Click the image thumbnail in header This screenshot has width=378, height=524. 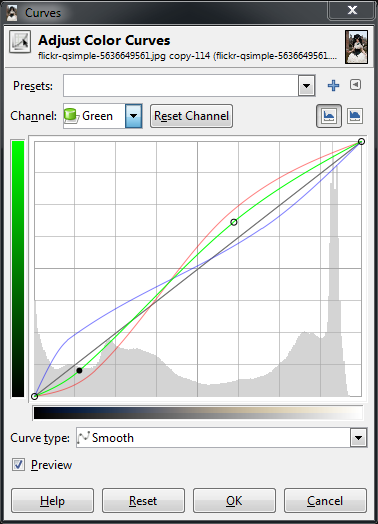(357, 47)
